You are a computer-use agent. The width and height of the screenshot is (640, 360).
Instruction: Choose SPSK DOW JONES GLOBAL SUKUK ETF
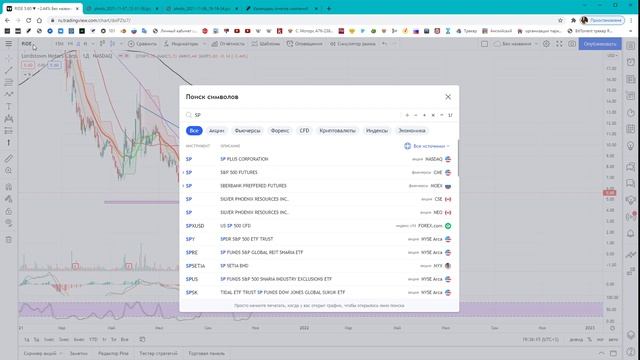click(x=318, y=292)
